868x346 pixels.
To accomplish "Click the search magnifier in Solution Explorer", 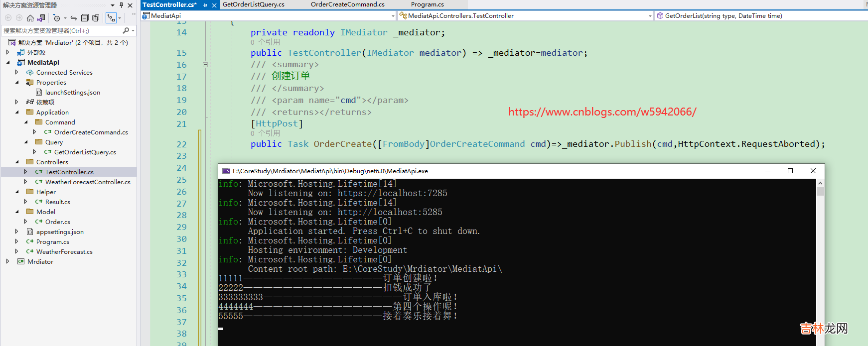I will (126, 30).
